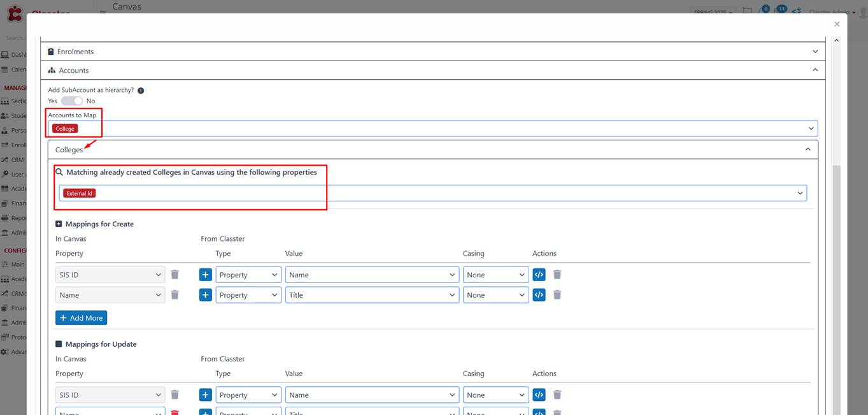Remove SIS ID Update row action trash

coord(557,395)
